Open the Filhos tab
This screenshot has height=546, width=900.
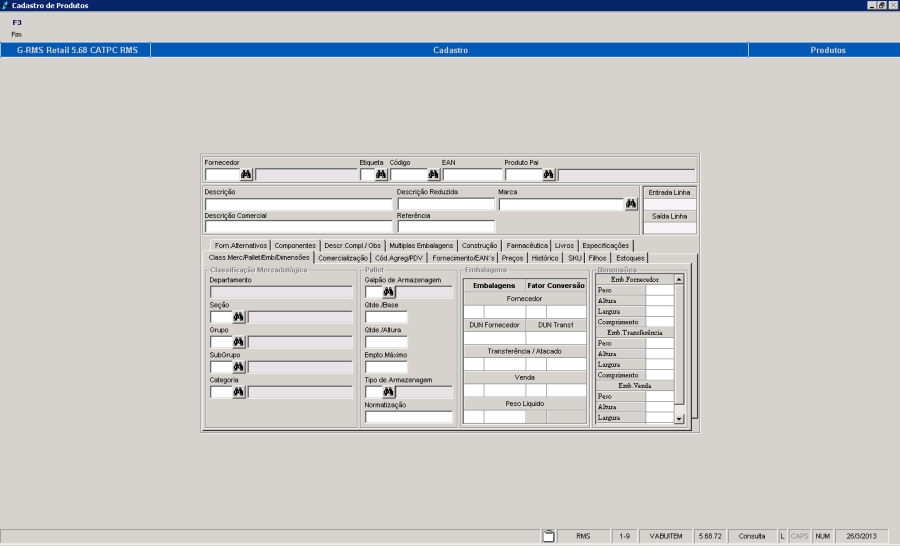[x=598, y=258]
